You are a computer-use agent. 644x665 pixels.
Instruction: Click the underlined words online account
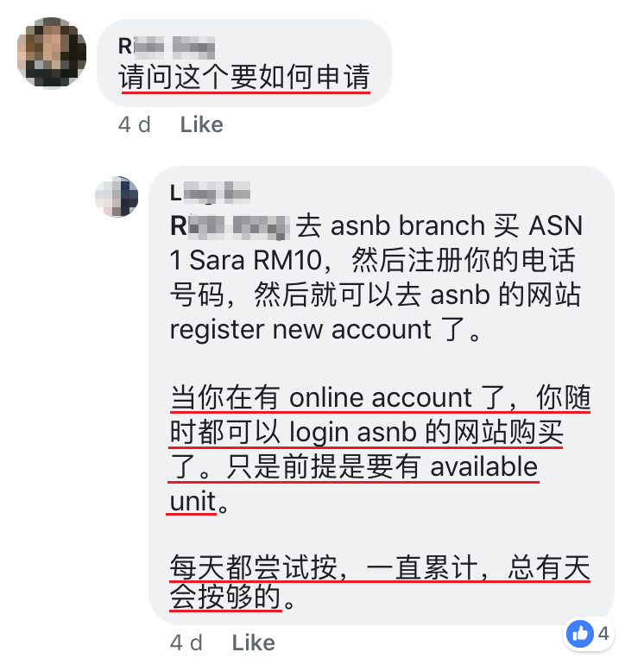point(380,398)
